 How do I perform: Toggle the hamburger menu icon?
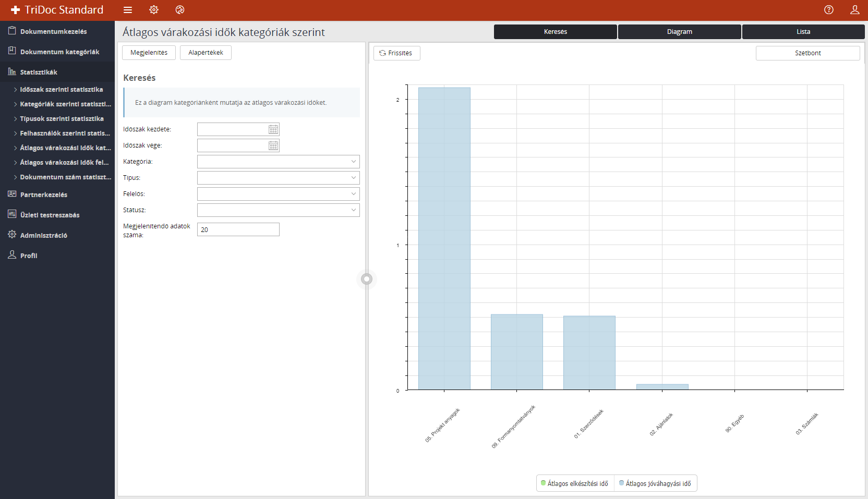point(128,10)
